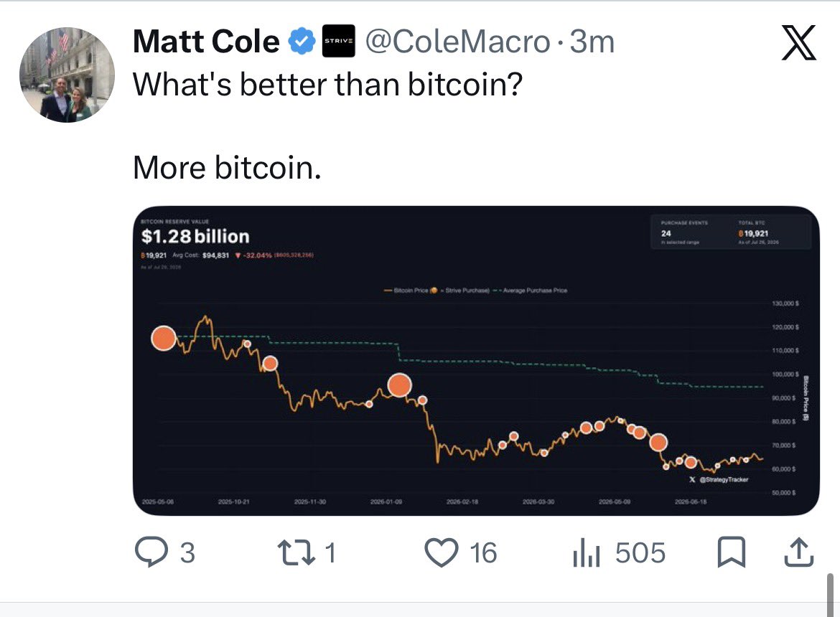This screenshot has width=840, height=617.
Task: Click the Bitcoin Price legend entry
Action: coord(406,291)
